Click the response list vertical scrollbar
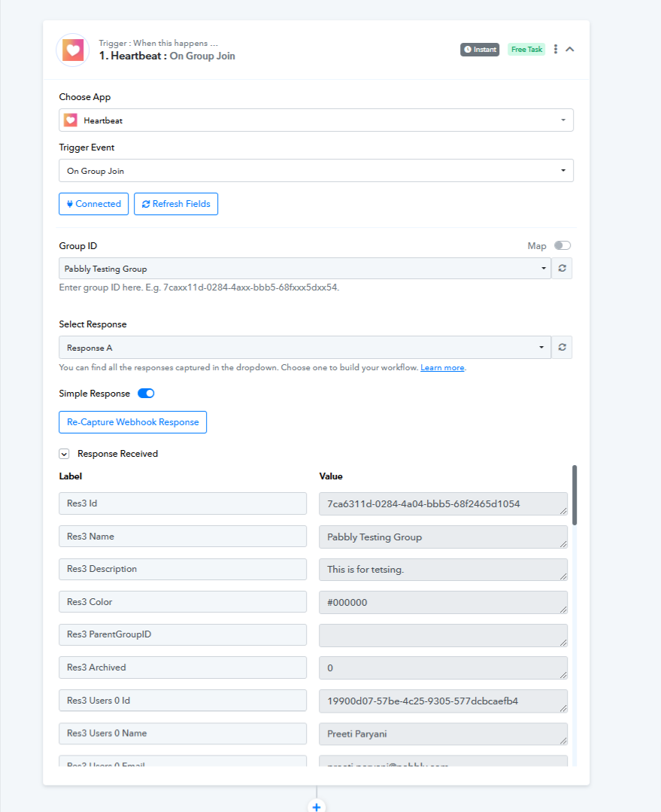Image resolution: width=661 pixels, height=812 pixels. pyautogui.click(x=575, y=495)
